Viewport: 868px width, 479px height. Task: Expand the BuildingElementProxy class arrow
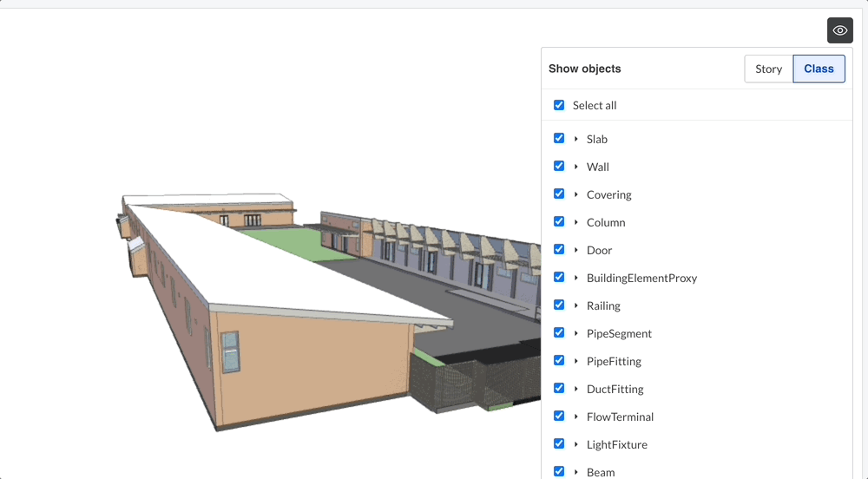tap(575, 278)
